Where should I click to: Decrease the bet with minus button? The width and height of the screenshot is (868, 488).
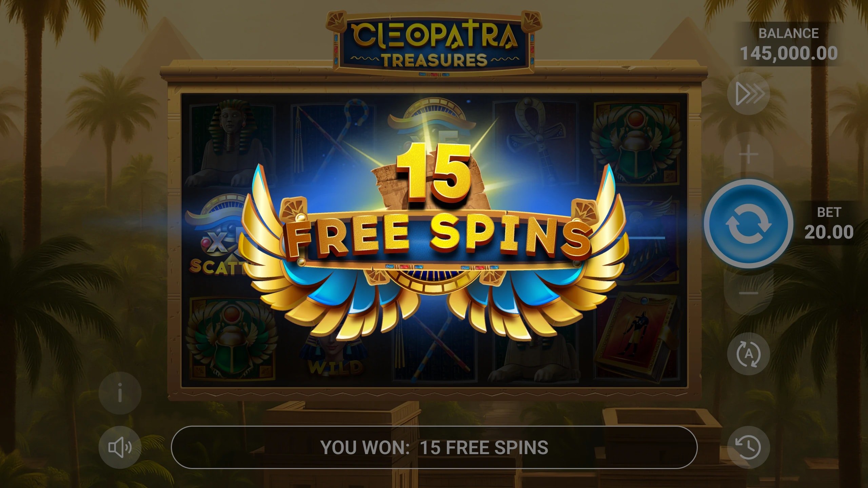click(x=748, y=293)
